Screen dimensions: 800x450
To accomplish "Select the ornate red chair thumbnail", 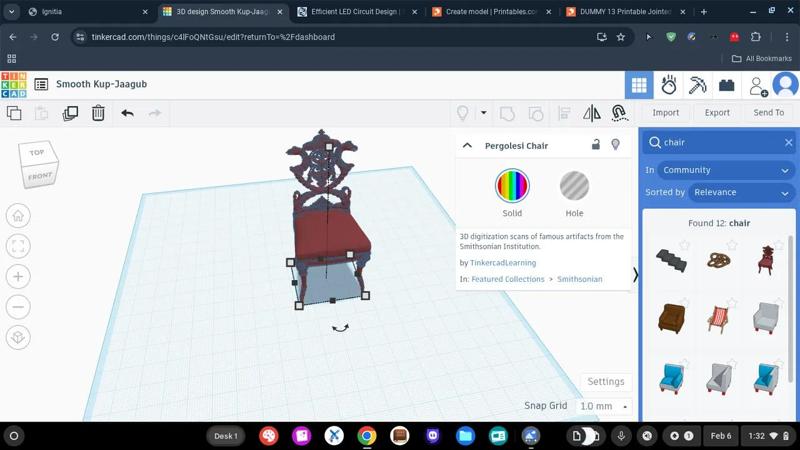I will click(766, 260).
